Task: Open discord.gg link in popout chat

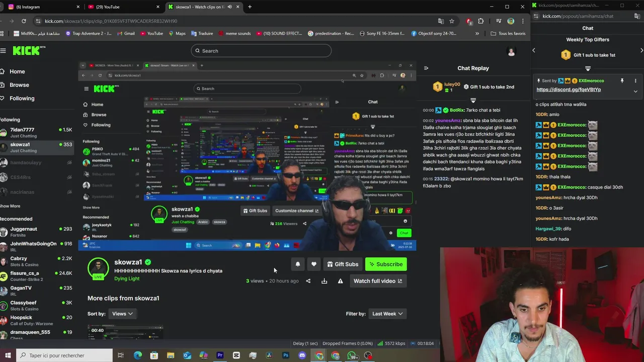Action: (x=569, y=89)
